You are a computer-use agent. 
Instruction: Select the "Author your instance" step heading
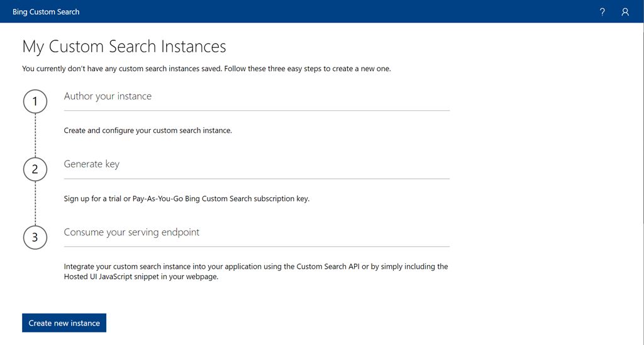108,96
